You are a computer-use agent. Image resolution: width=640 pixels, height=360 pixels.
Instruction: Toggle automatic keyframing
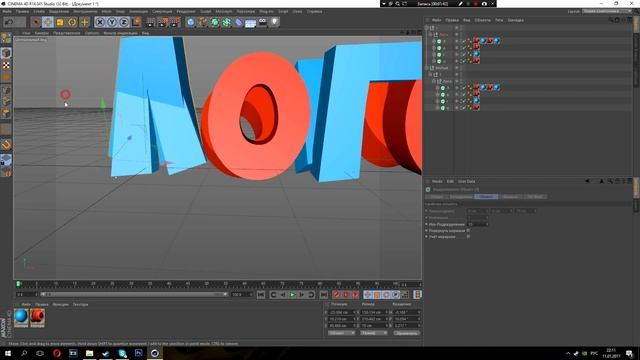point(346,295)
